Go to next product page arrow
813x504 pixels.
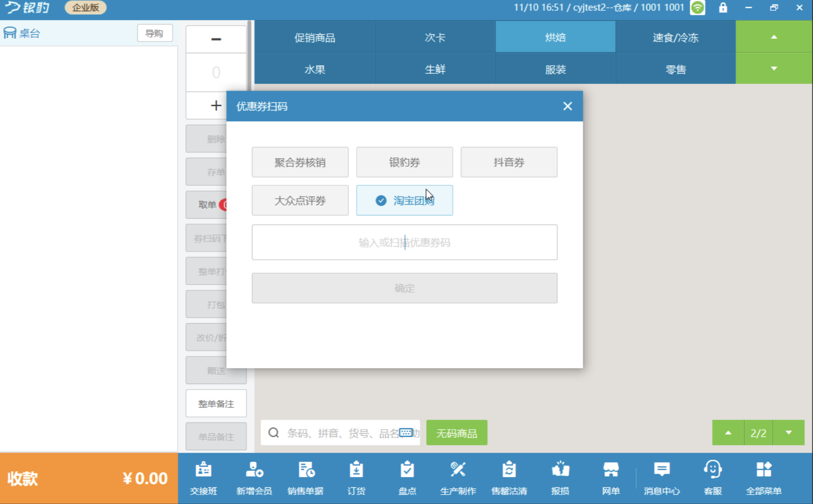789,433
